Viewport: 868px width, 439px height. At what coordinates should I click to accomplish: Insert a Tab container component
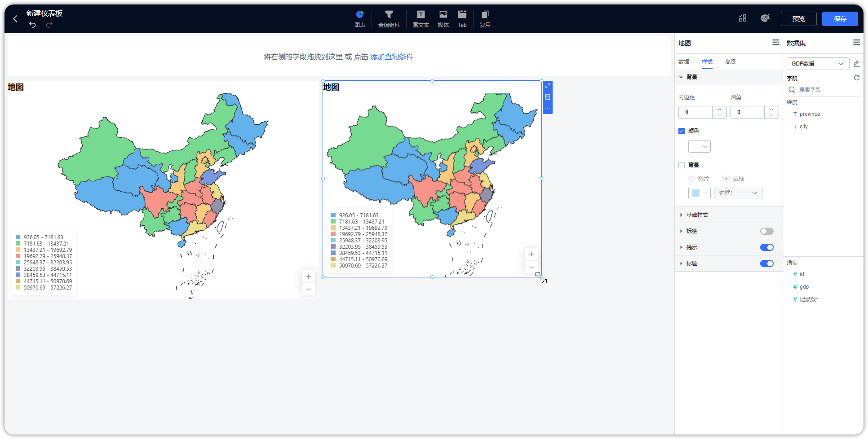[x=462, y=18]
